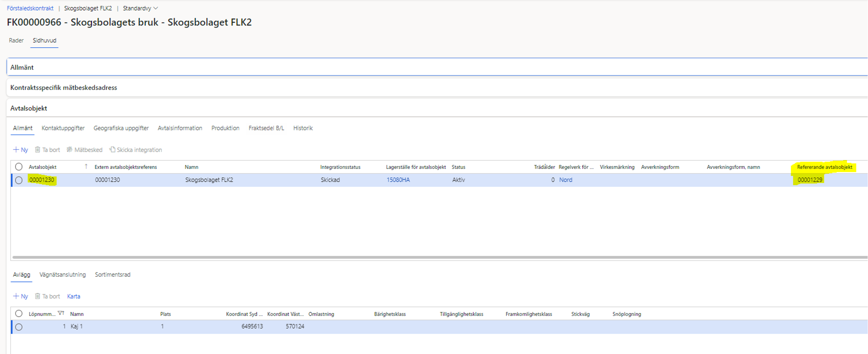Click the Tillgänglighetsklass column header
868x354 pixels.
point(461,314)
